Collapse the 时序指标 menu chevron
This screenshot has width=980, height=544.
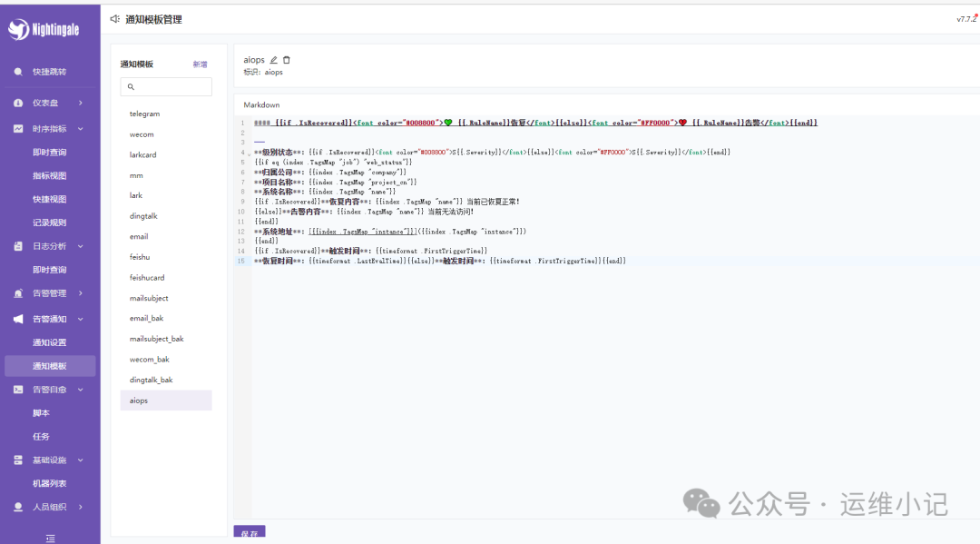[81, 129]
